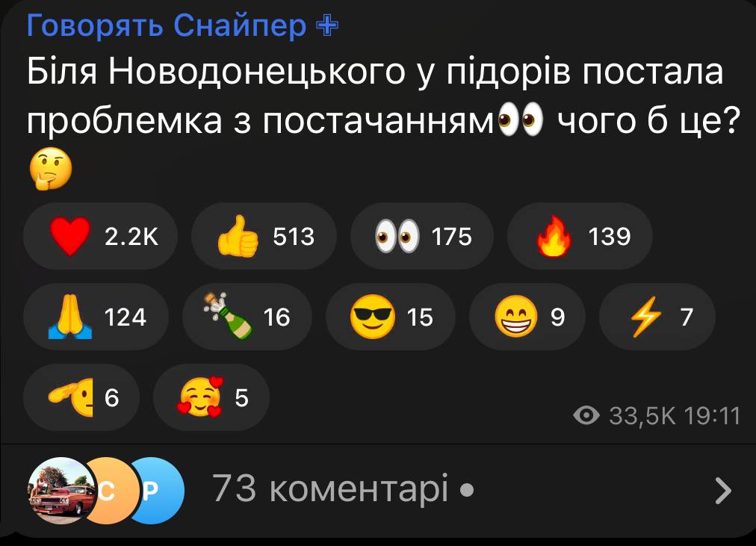Open the Говорять Снайпер channel name link
The image size is (756, 546).
(167, 25)
